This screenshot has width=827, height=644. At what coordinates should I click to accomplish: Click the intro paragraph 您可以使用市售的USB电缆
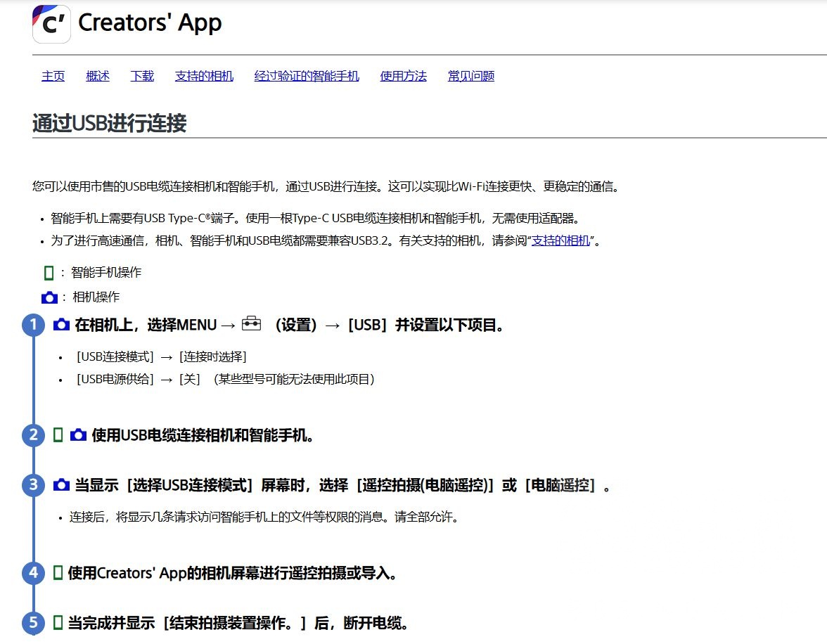coord(326,187)
